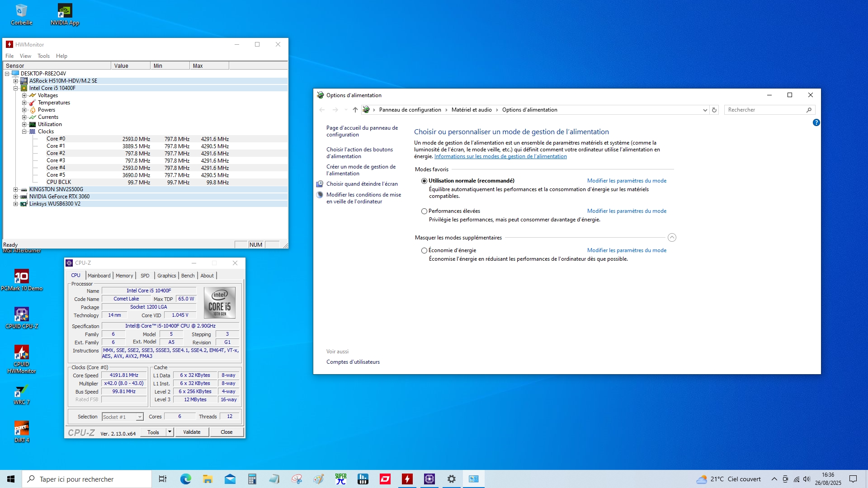Expand the Powers node in HWMonitor
Viewport: 868px width, 488px height.
pos(24,110)
